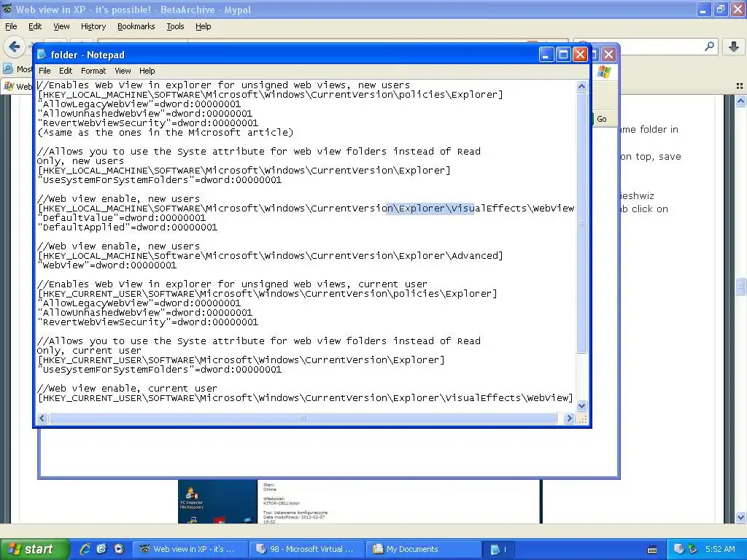Click the 5:52 AM system clock

[x=720, y=549]
